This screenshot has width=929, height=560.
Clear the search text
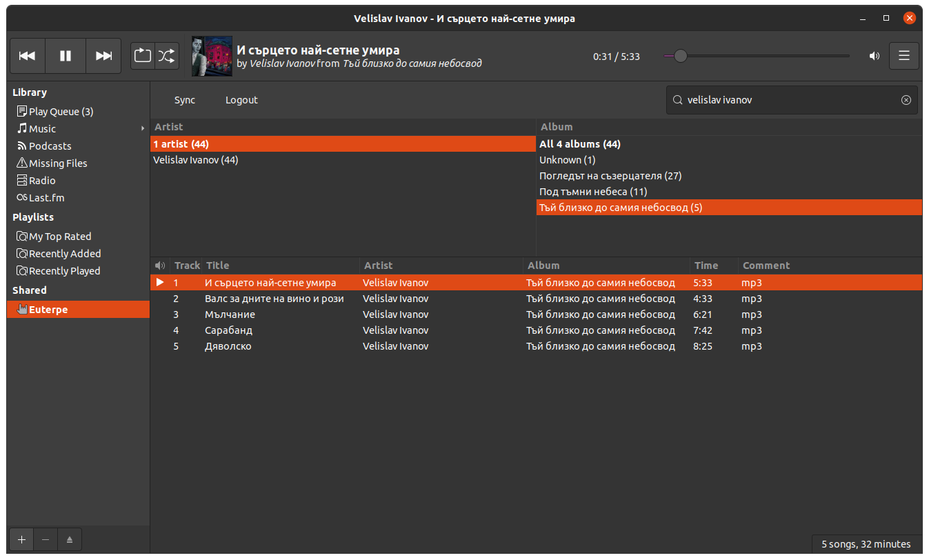coord(906,100)
